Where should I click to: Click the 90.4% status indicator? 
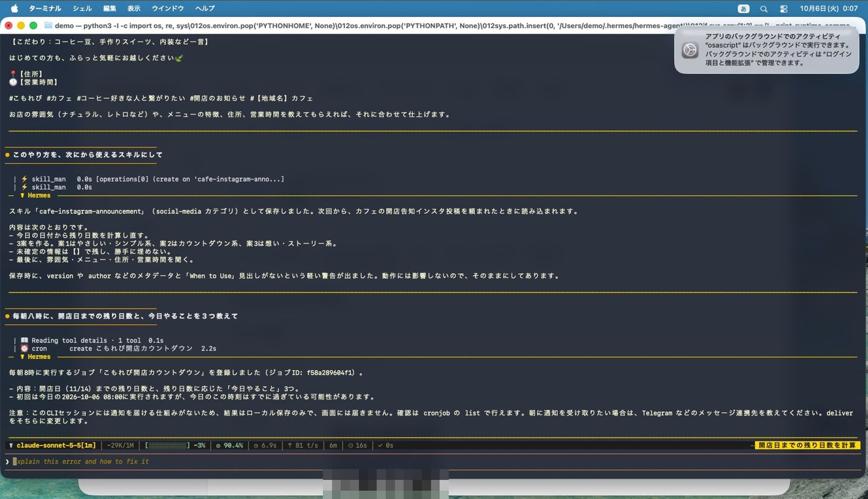pyautogui.click(x=229, y=445)
